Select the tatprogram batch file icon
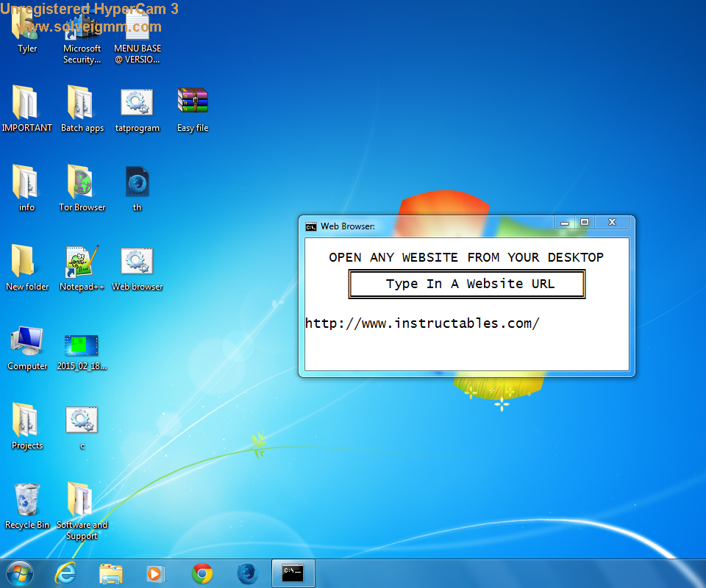 [x=138, y=110]
